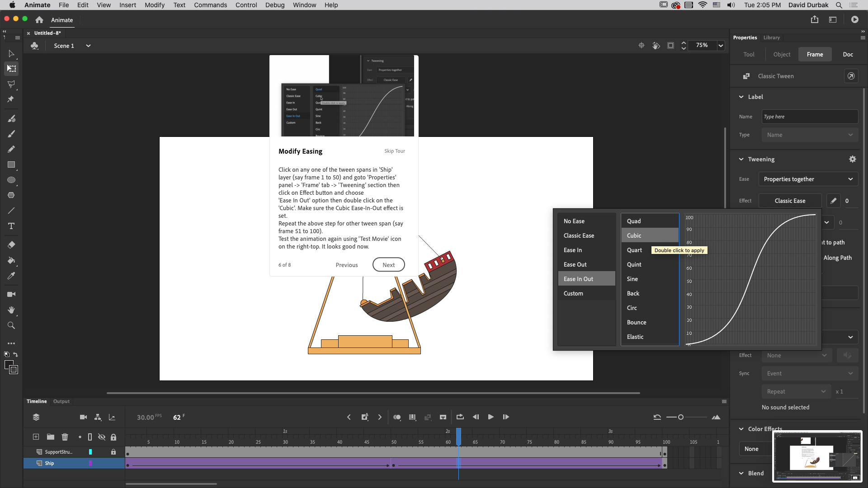This screenshot has width=868, height=488.
Task: Toggle lock all layers
Action: (x=113, y=437)
